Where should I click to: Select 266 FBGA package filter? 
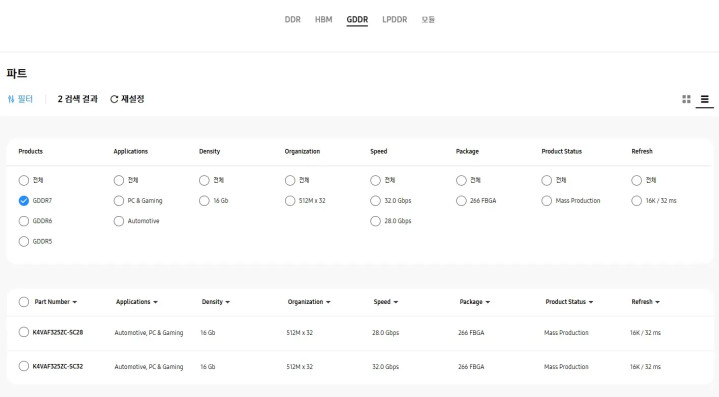[461, 201]
